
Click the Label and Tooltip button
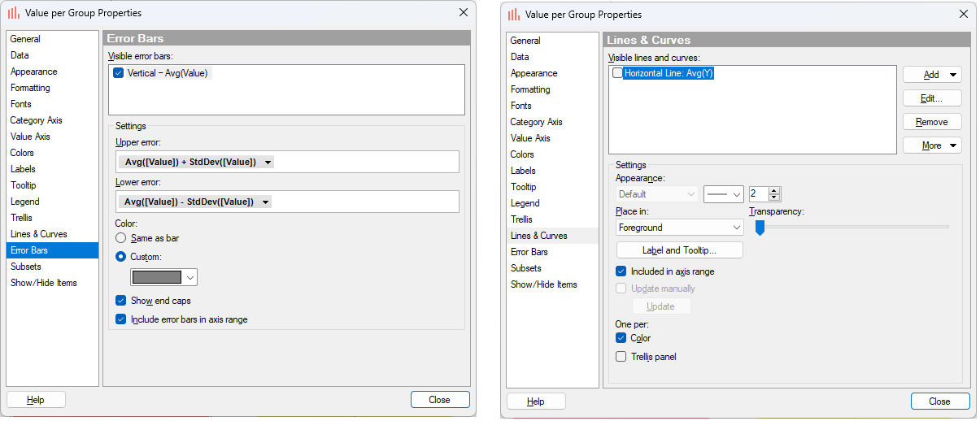(x=679, y=250)
